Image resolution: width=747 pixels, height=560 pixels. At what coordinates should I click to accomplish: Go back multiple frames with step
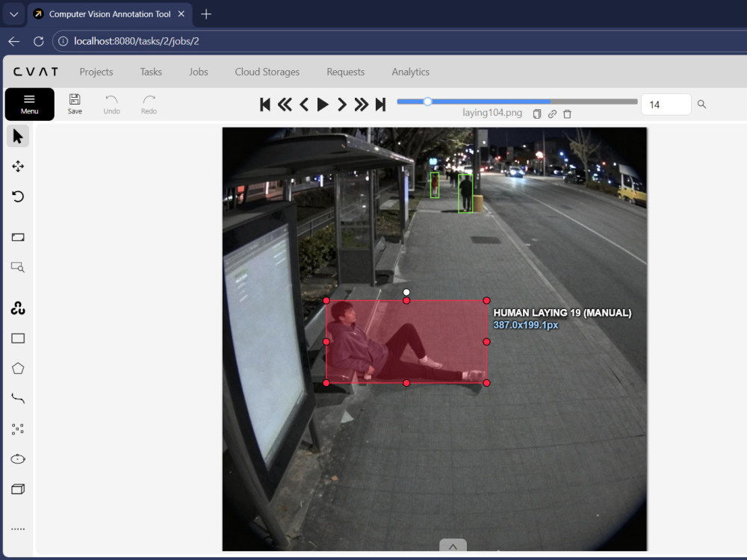tap(285, 105)
